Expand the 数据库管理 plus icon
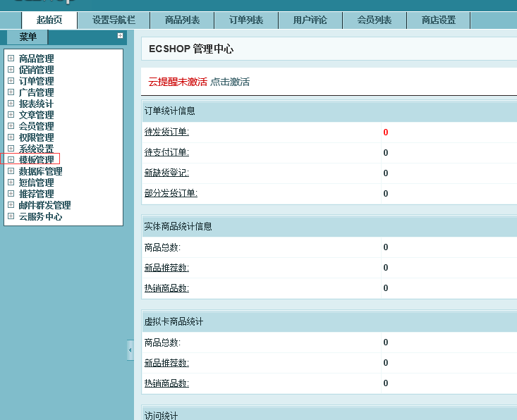The width and height of the screenshot is (517, 420). coord(11,171)
